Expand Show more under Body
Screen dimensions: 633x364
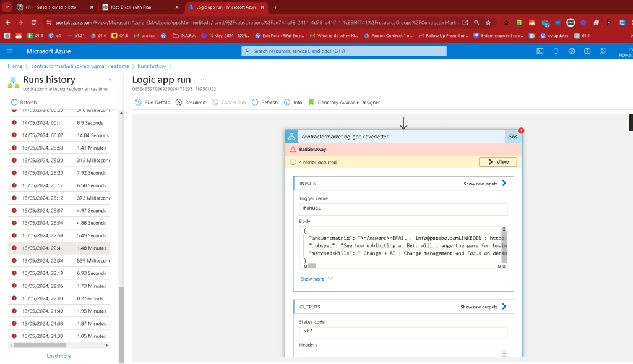316,279
